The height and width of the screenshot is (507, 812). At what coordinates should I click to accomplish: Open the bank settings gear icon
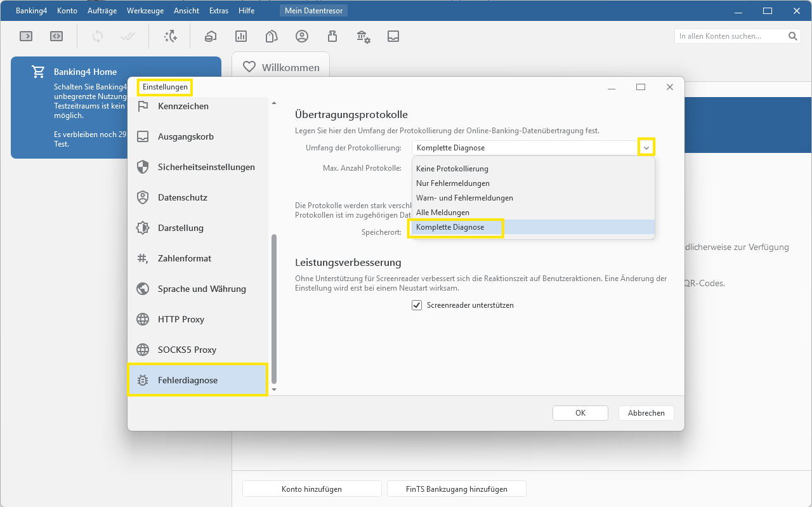pyautogui.click(x=363, y=36)
